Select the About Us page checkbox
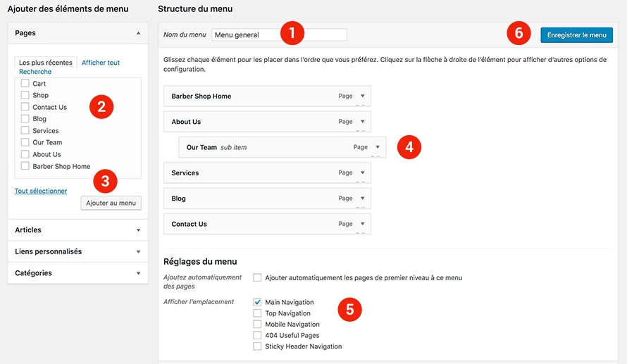The height and width of the screenshot is (364, 627). [25, 154]
